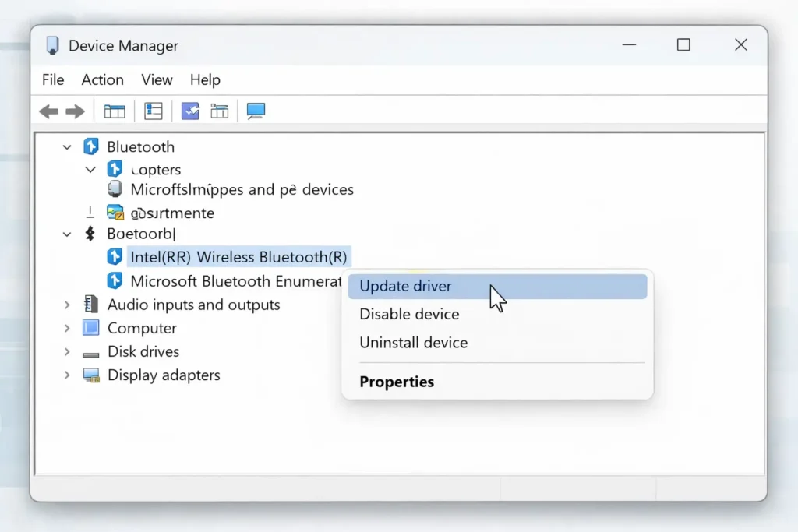This screenshot has width=798, height=532.
Task: Open the View menu
Action: [157, 79]
